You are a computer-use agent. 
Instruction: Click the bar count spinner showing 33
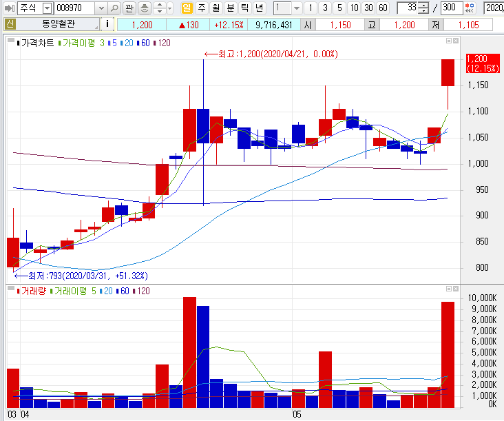(413, 8)
